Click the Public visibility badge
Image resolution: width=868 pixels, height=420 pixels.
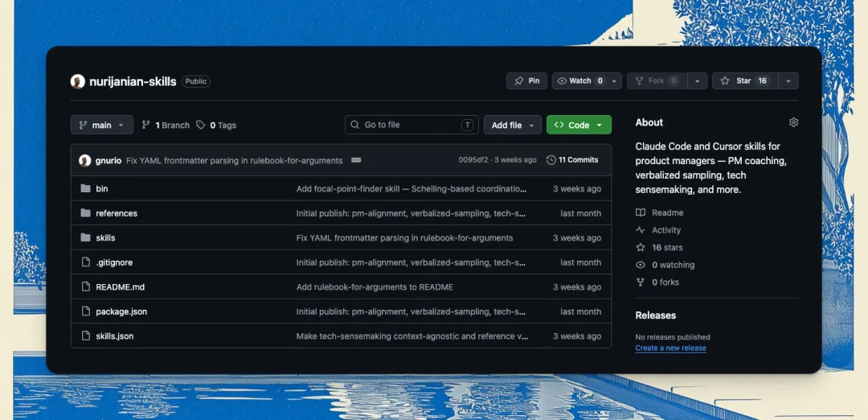196,81
